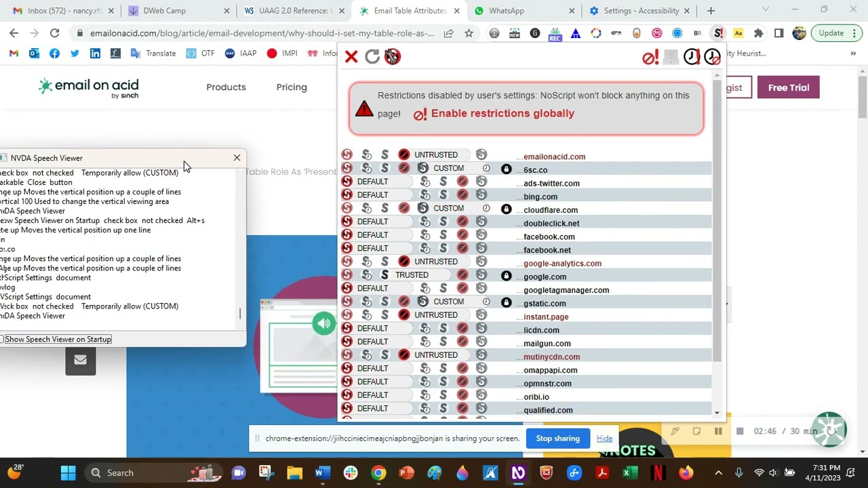
Task: Open the Translate bookmark
Action: (153, 54)
